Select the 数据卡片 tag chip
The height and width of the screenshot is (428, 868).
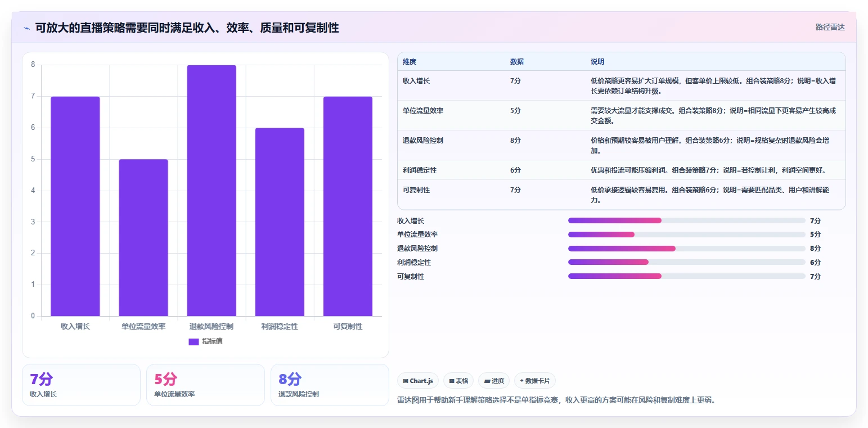(x=535, y=381)
